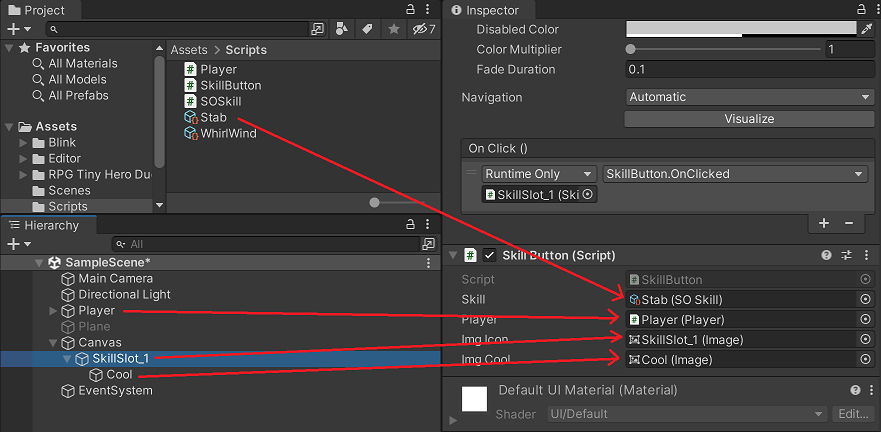Image resolution: width=881 pixels, height=432 pixels.
Task: Collapse the Canvas object
Action: click(53, 342)
